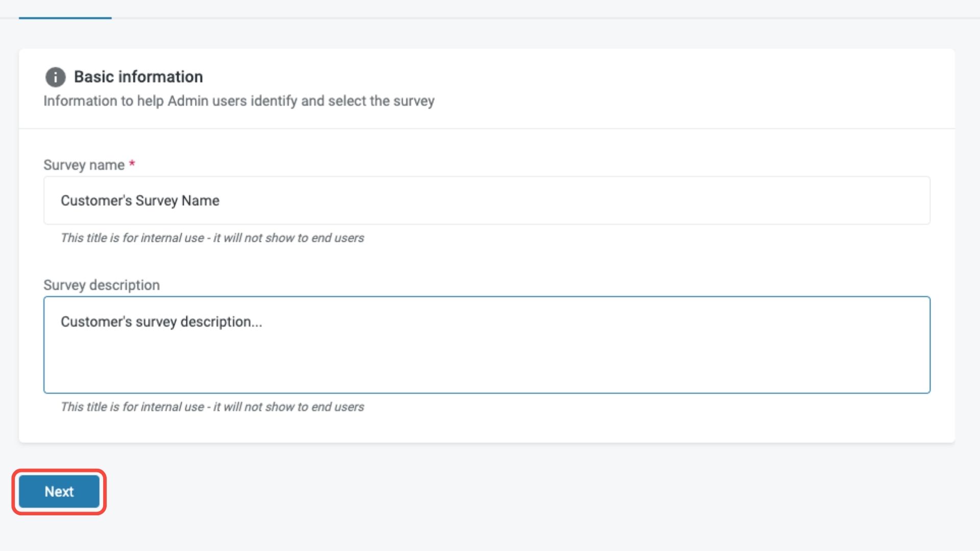Click the info icon beside Basic information
Viewport: 980px width, 551px height.
[55, 77]
